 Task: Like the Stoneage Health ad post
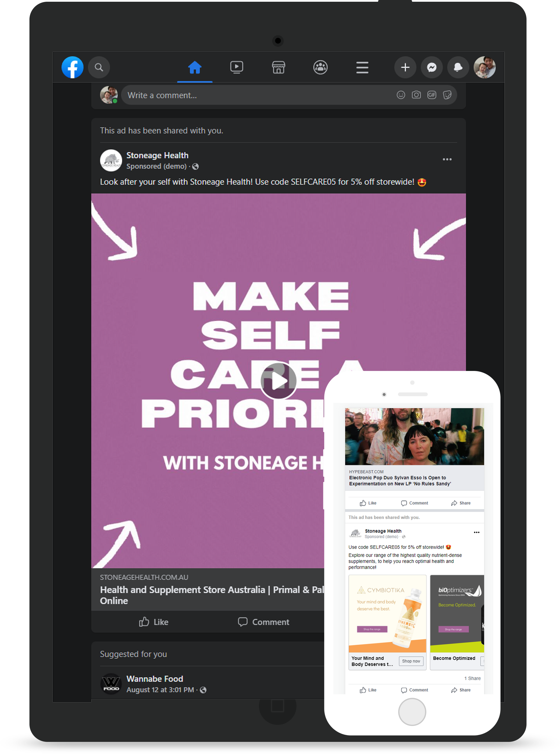click(153, 622)
